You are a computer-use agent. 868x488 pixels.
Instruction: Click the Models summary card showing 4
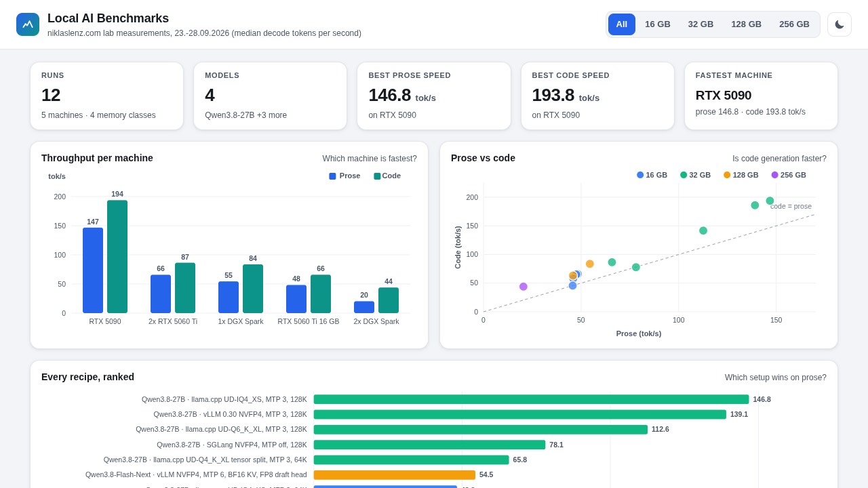click(271, 96)
